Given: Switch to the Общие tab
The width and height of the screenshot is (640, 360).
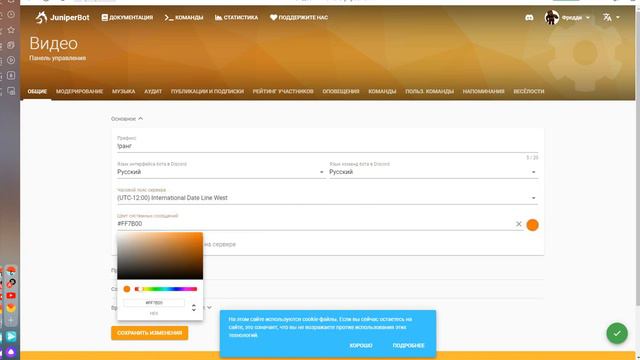Looking at the screenshot, I should [37, 91].
